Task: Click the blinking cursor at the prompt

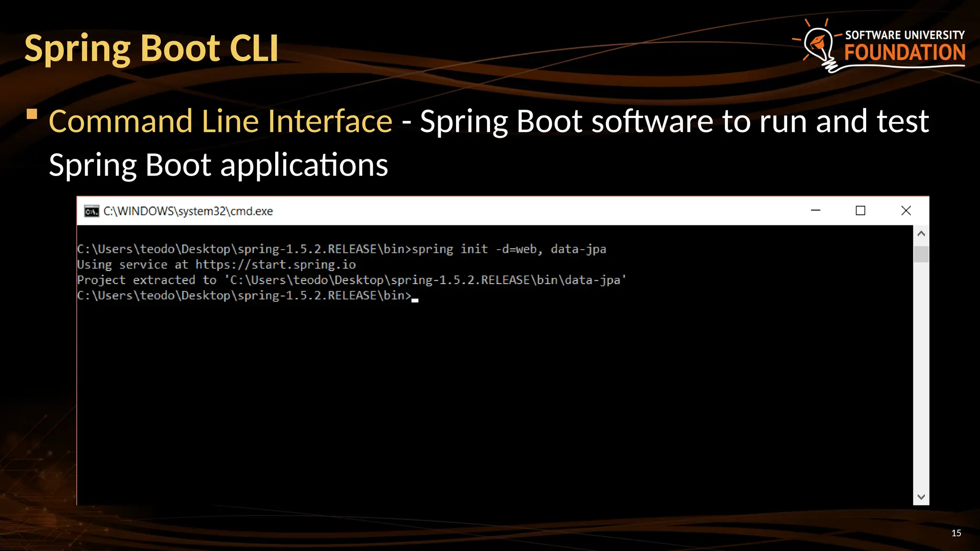Action: point(415,300)
